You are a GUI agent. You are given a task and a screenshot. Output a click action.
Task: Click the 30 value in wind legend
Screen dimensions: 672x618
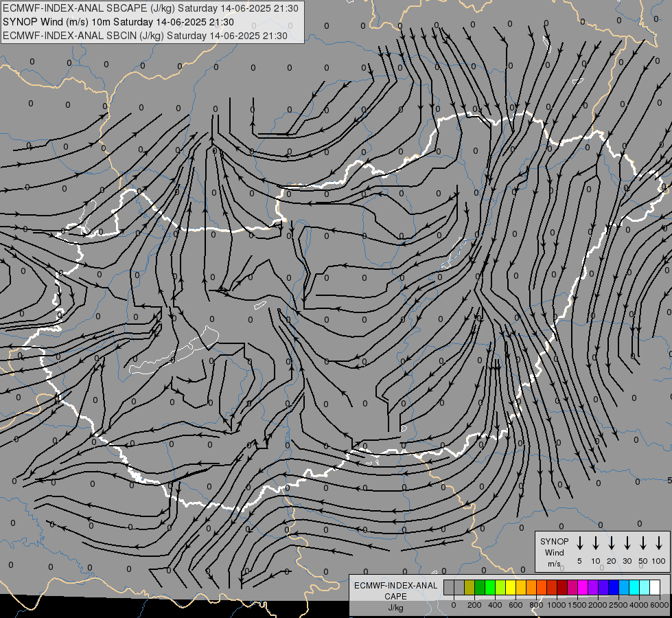tap(627, 561)
